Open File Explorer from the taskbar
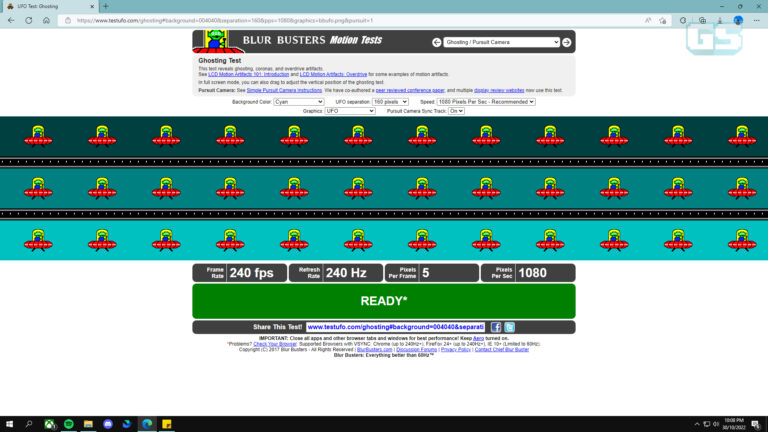 pyautogui.click(x=88, y=424)
